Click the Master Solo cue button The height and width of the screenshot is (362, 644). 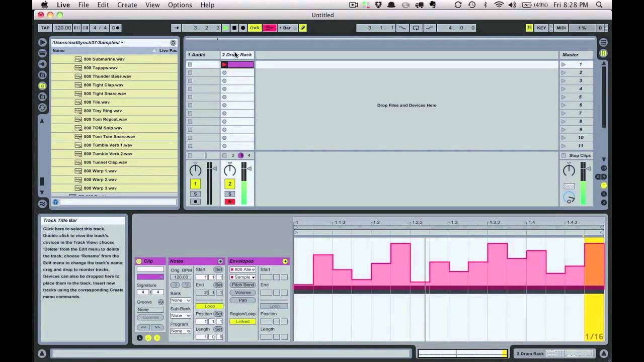coord(569,186)
